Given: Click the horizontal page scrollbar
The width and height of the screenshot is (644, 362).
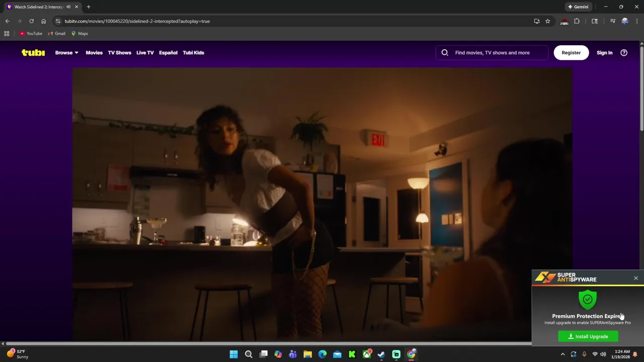Looking at the screenshot, I should pos(268,343).
